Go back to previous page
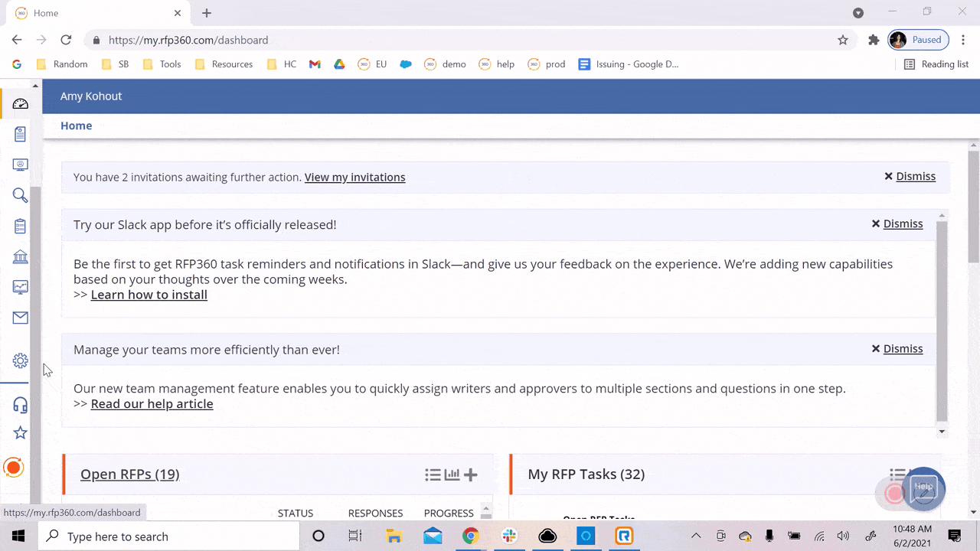980x551 pixels. 17,40
